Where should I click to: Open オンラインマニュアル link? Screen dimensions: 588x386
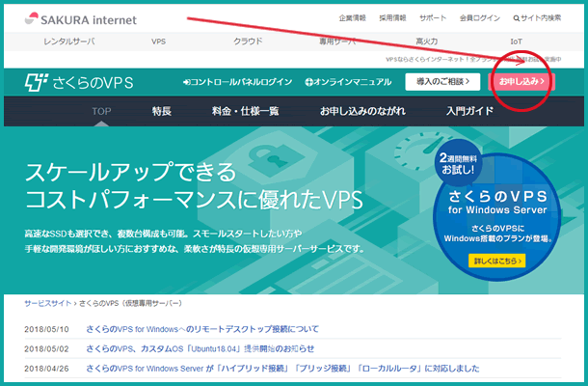click(x=348, y=82)
